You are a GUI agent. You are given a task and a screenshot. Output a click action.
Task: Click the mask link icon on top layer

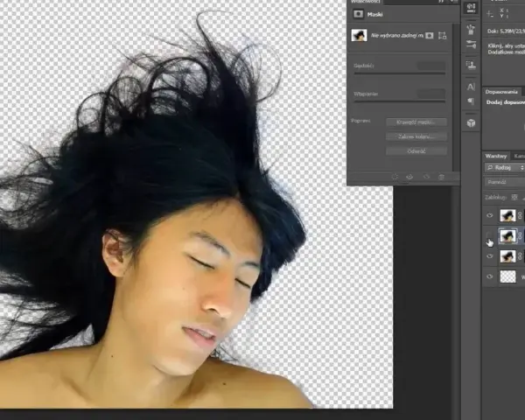pos(520,215)
